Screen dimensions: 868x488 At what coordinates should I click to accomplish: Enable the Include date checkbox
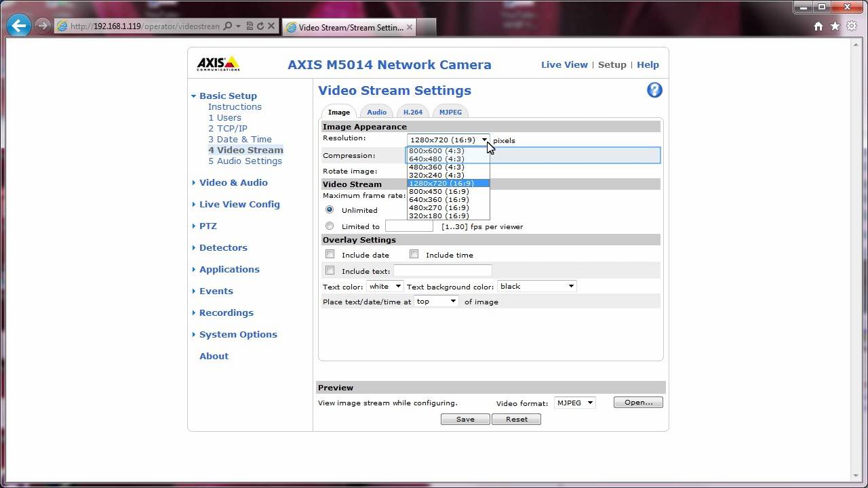point(330,254)
